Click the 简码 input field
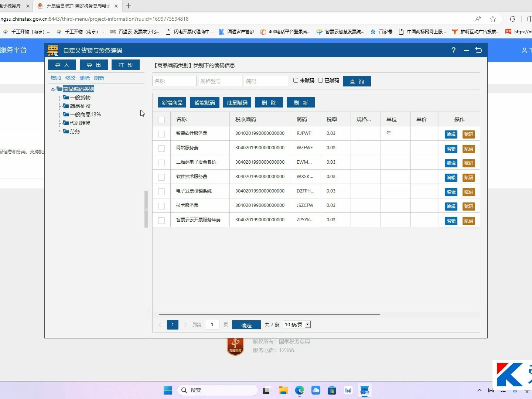The width and height of the screenshot is (532, 399). coord(266,81)
